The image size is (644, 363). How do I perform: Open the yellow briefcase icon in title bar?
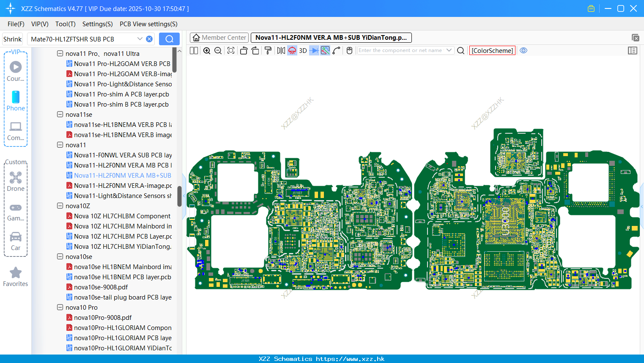click(x=591, y=8)
